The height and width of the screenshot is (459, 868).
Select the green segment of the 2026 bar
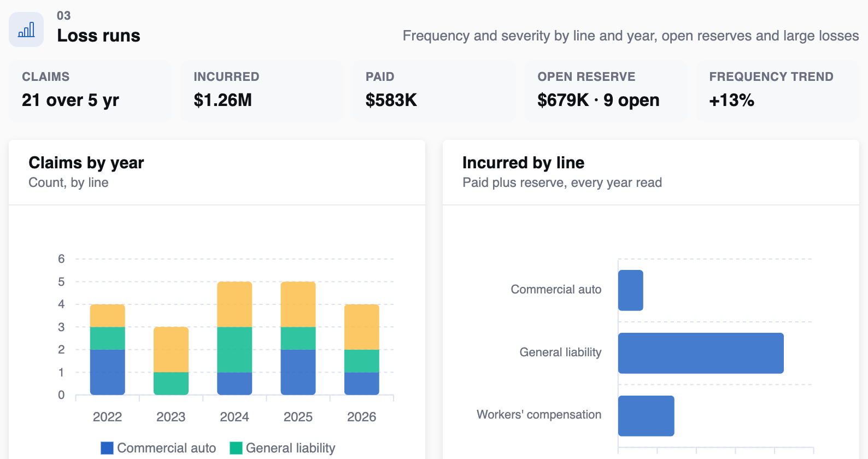(362, 361)
